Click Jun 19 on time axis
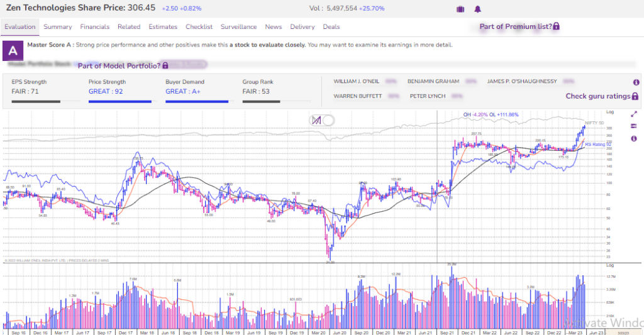 coord(254,332)
